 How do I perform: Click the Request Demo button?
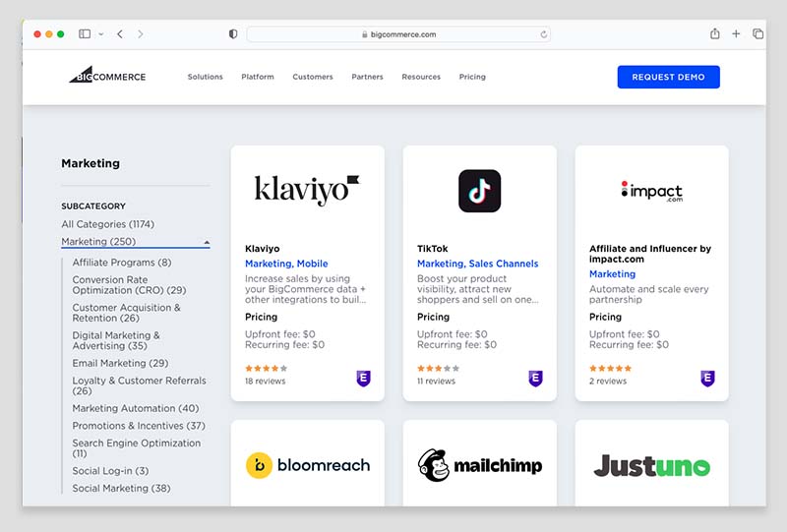(x=669, y=77)
